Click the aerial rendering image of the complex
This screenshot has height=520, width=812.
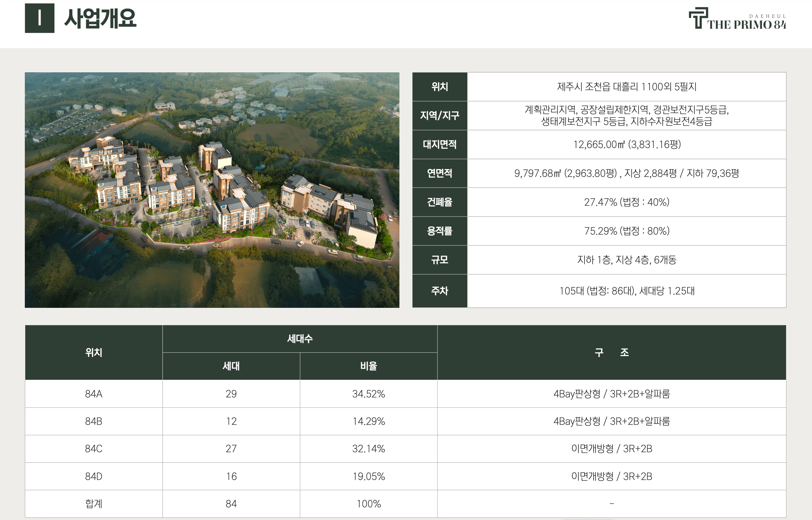click(x=212, y=190)
